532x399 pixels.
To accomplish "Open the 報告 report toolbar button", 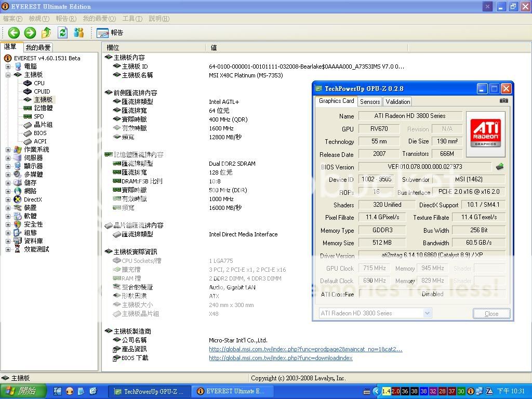I will (110, 33).
